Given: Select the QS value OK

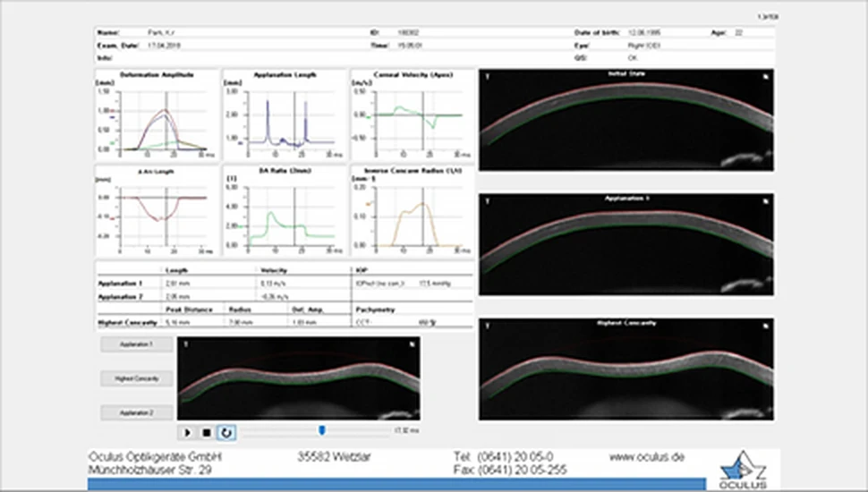Looking at the screenshot, I should 633,57.
